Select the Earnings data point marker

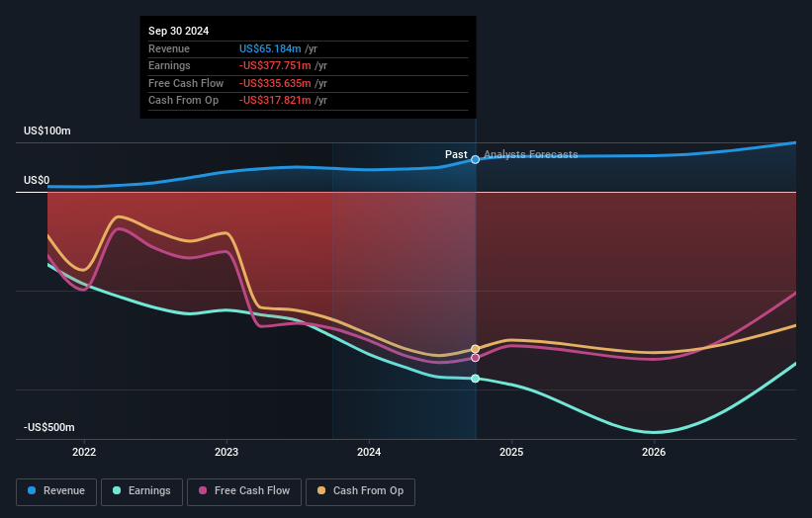point(475,379)
